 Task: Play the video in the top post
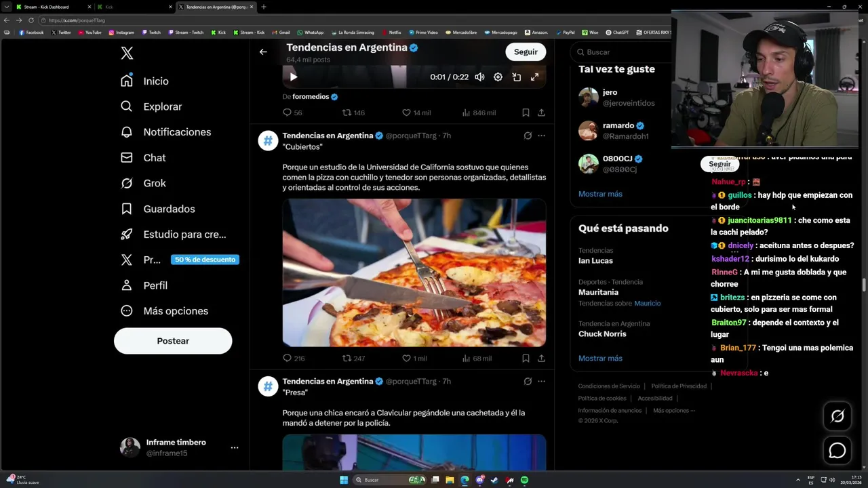tap(294, 77)
